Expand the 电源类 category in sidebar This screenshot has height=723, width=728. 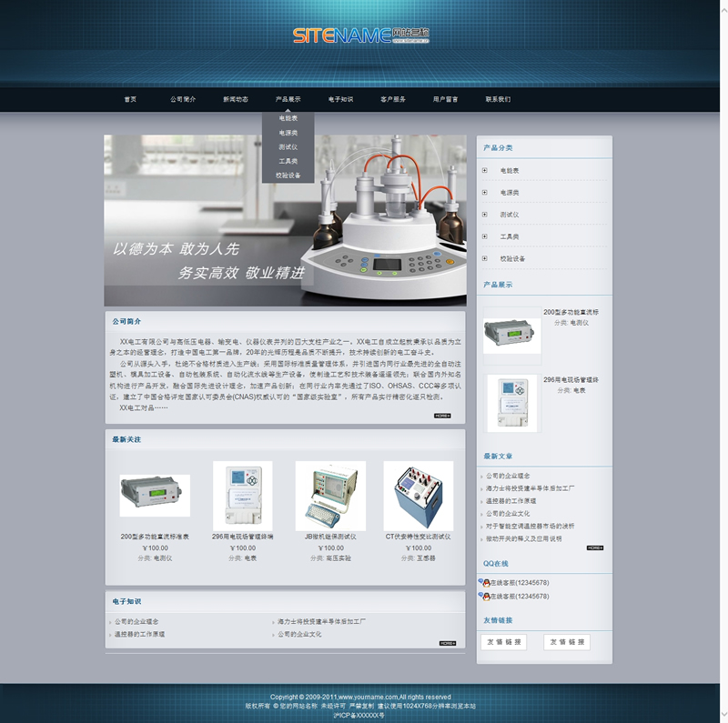click(484, 193)
